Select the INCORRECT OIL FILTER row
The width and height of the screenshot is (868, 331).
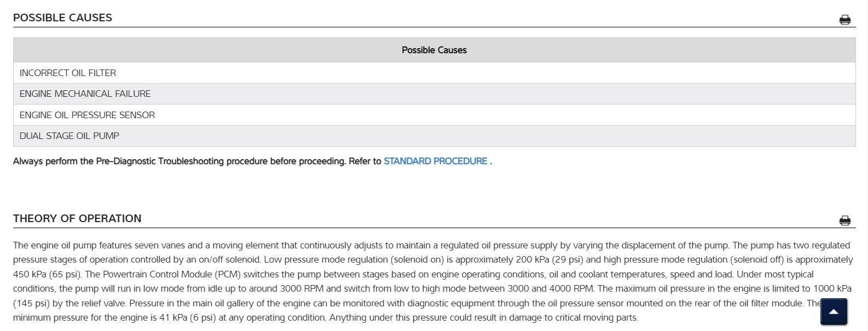[68, 73]
